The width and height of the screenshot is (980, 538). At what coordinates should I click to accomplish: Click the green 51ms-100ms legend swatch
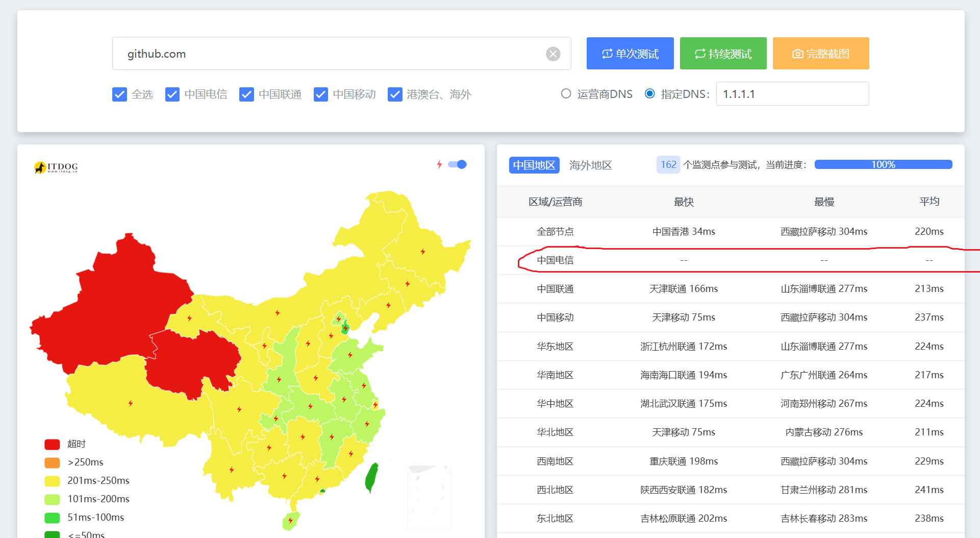pyautogui.click(x=52, y=518)
